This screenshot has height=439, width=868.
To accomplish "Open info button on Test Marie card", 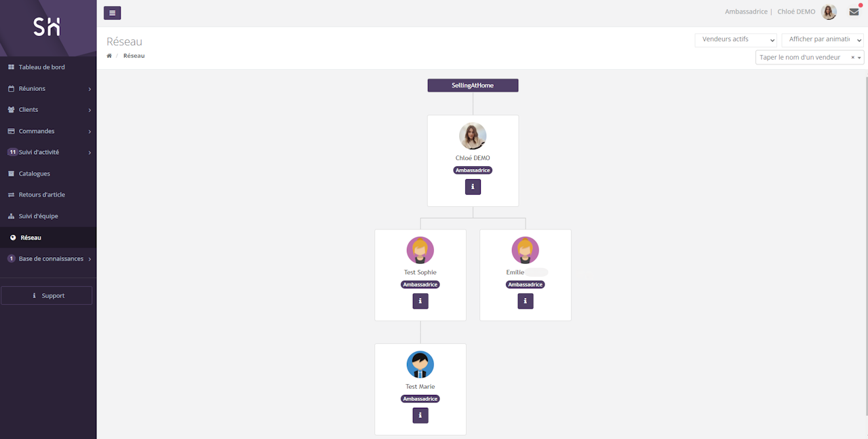I will tap(420, 415).
